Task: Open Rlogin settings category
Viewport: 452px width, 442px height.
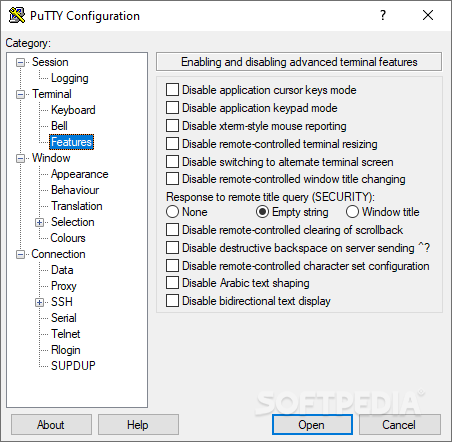Action: coord(65,350)
